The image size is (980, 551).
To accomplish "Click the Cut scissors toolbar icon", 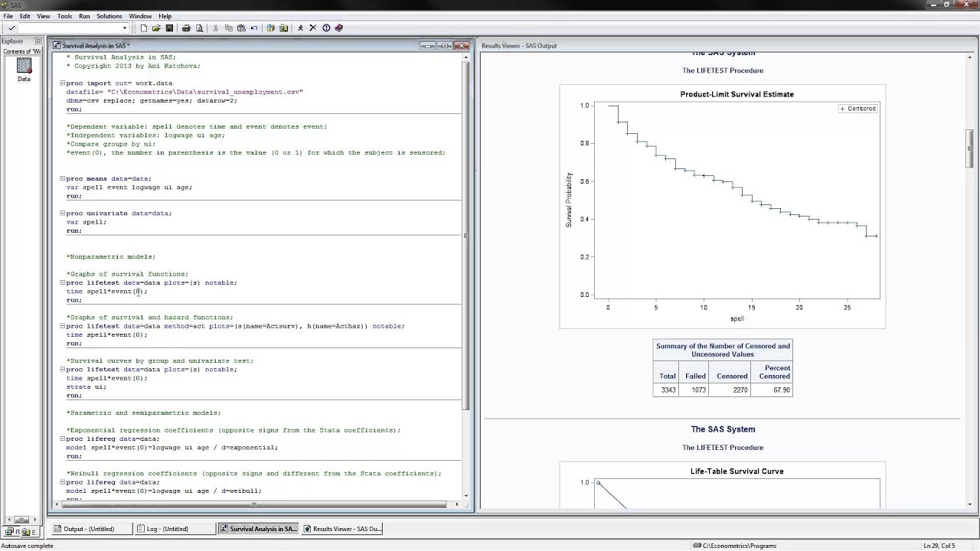I will [x=216, y=28].
